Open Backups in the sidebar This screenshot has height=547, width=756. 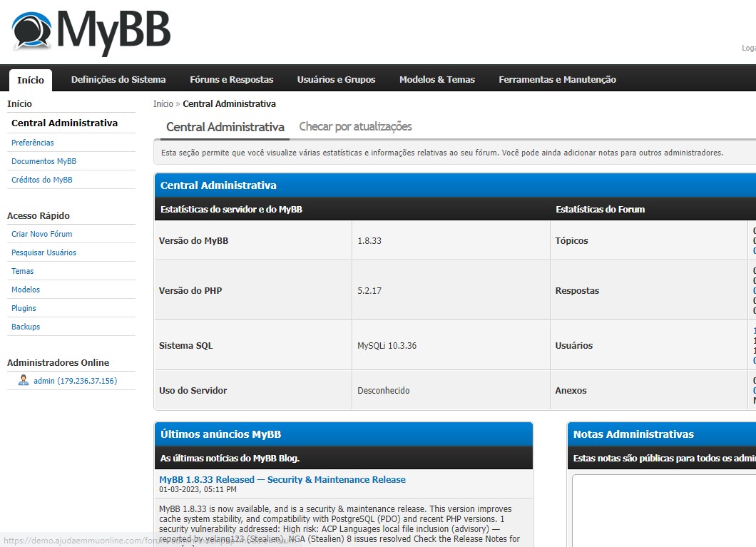(26, 327)
